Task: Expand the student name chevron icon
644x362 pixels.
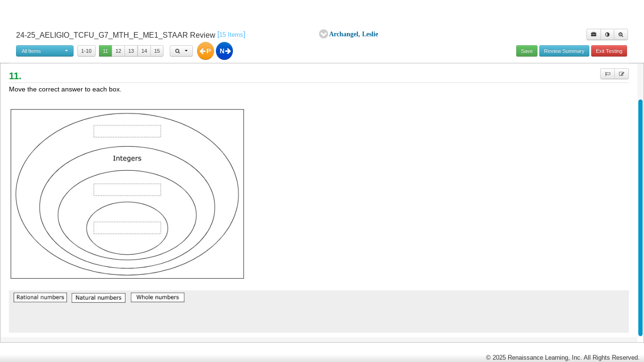Action: tap(323, 34)
